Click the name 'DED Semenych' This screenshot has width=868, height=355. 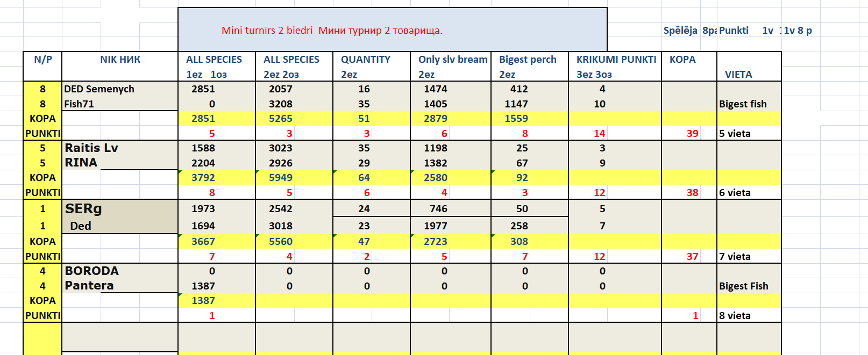coord(99,89)
